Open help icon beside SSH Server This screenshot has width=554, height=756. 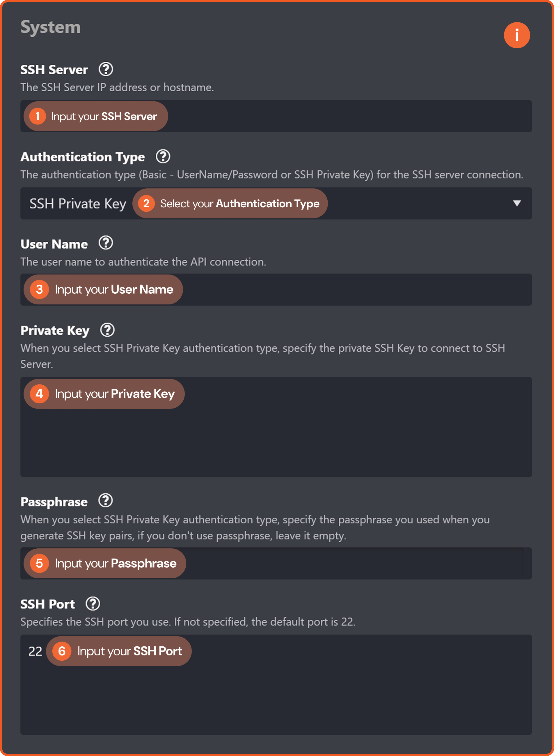[106, 69]
